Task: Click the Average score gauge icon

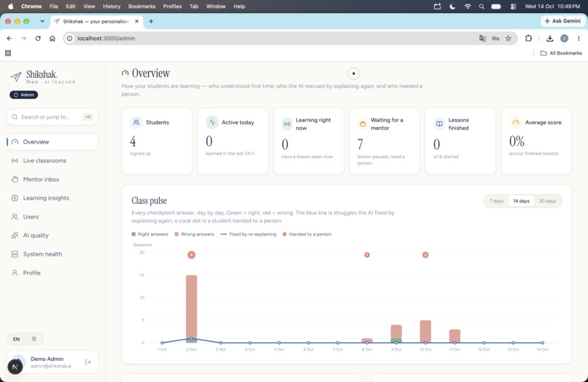Action: tap(516, 122)
